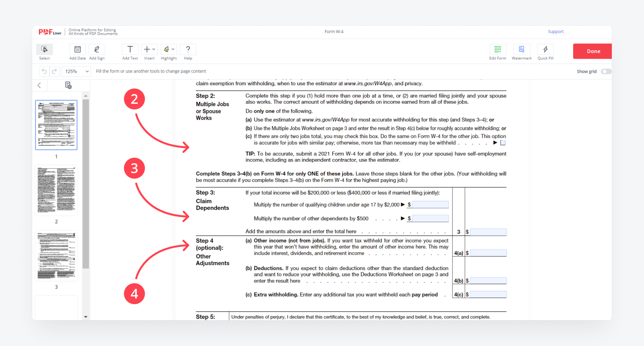
Task: Select page 2 thumbnail
Action: (x=56, y=190)
